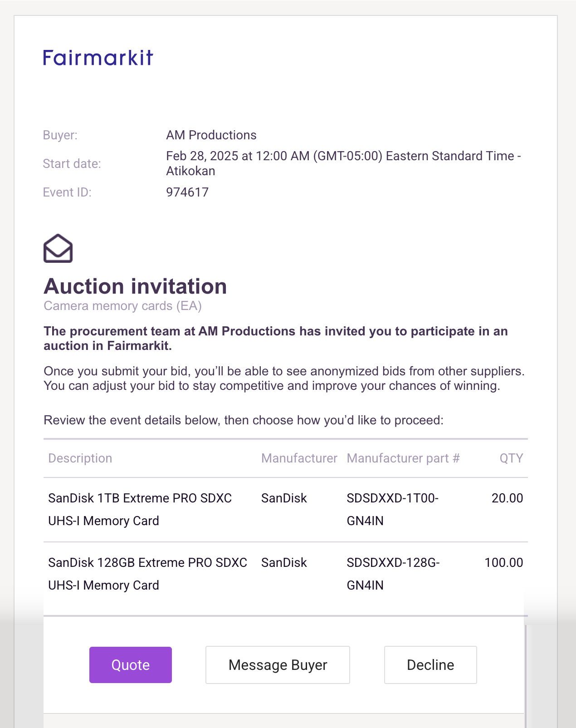Click the Event ID 974617 value
Viewport: 576px width, 728px height.
click(187, 192)
